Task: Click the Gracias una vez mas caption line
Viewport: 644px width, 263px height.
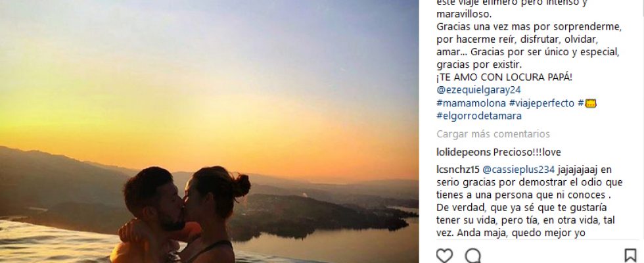Action: [529, 27]
